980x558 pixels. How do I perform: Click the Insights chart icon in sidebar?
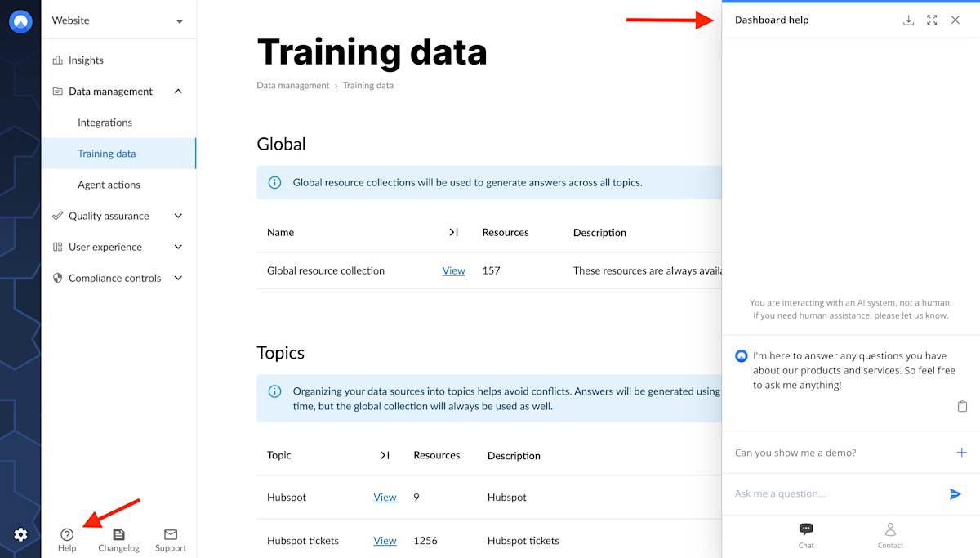pos(57,60)
